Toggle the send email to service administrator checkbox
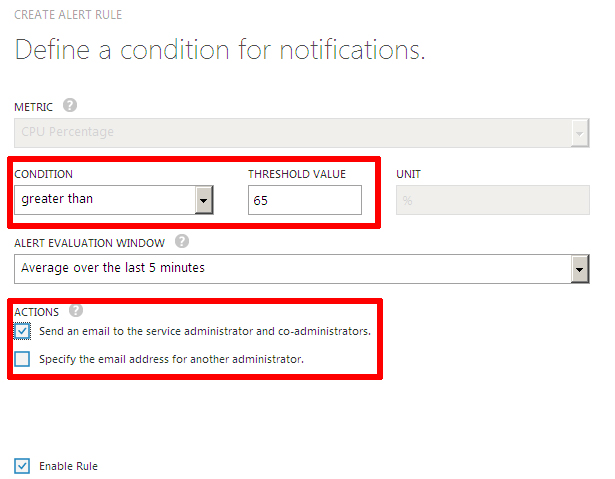 [22, 331]
